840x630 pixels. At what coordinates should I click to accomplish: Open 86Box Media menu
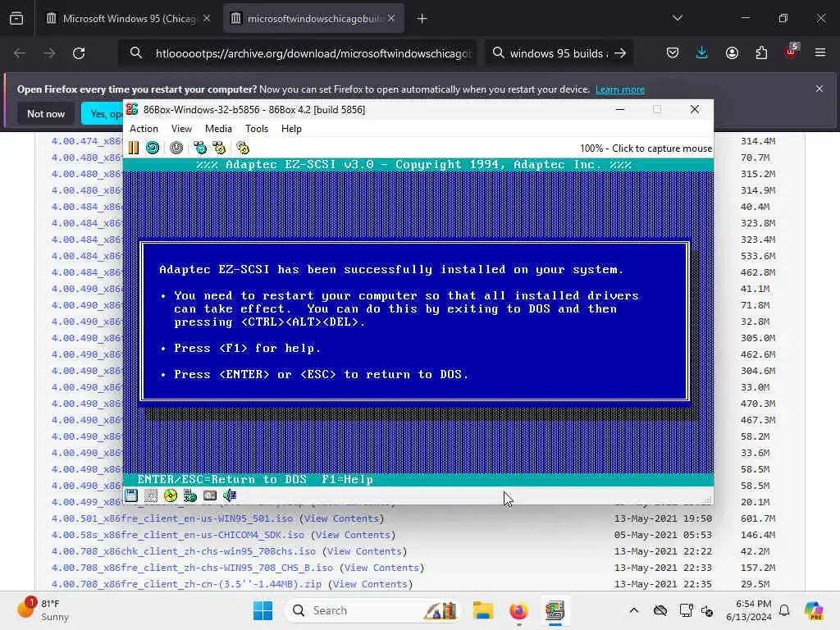point(218,129)
